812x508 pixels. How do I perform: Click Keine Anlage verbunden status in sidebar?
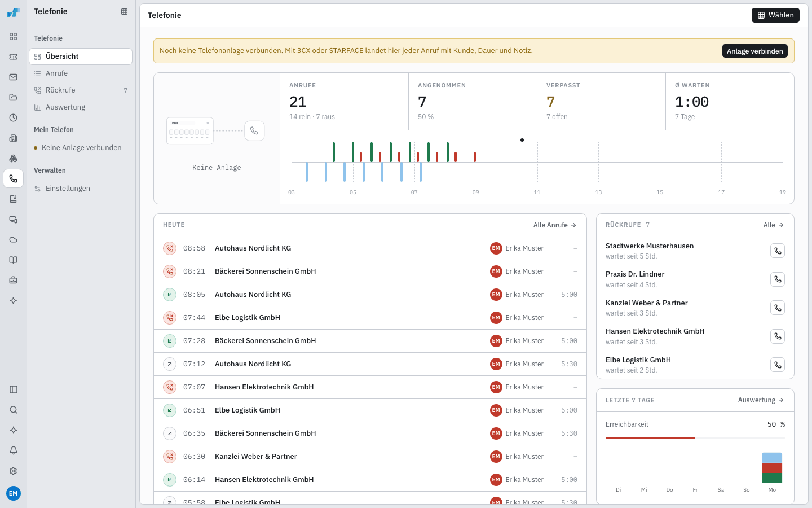81,148
